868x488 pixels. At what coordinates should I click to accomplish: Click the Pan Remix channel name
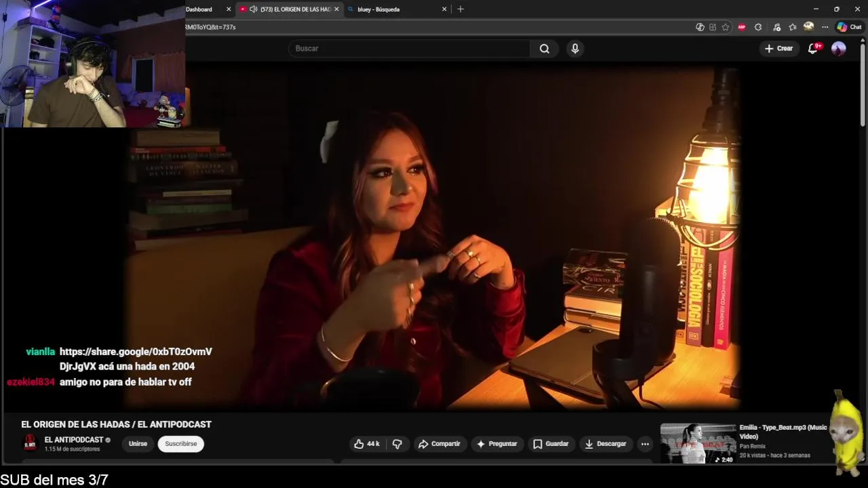(752, 446)
